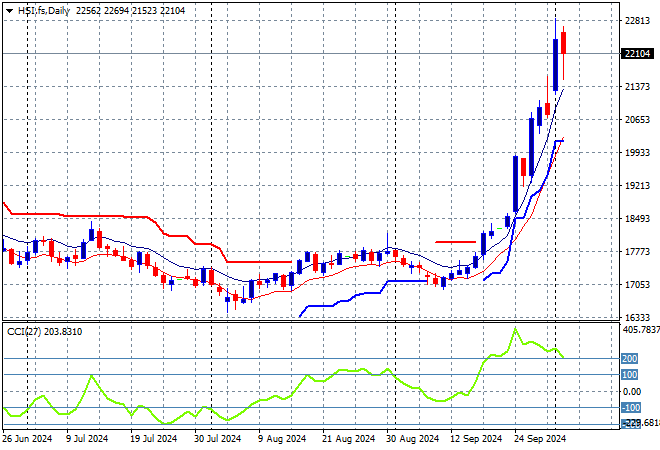The image size is (660, 450).
Task: Click the current price label 22104
Action: click(636, 54)
